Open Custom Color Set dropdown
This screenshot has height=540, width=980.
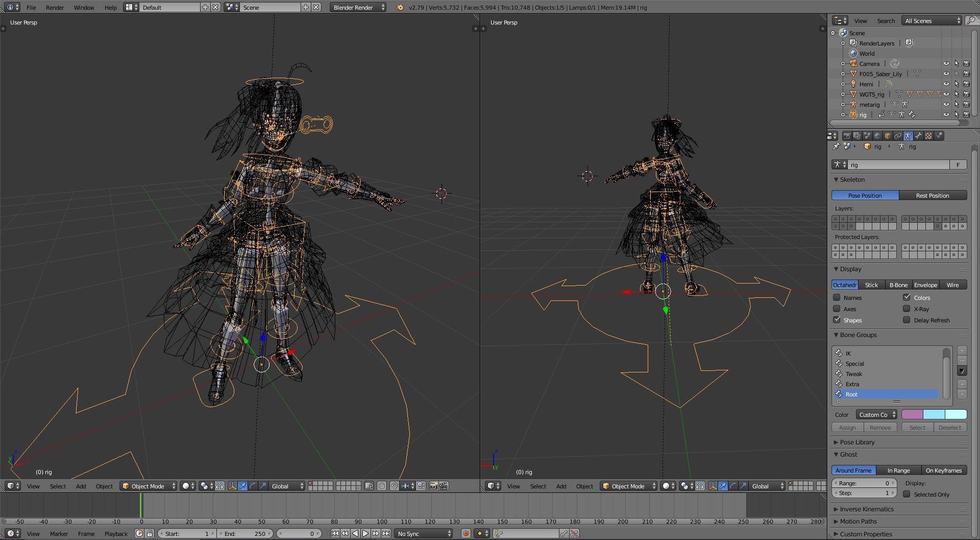coord(876,414)
